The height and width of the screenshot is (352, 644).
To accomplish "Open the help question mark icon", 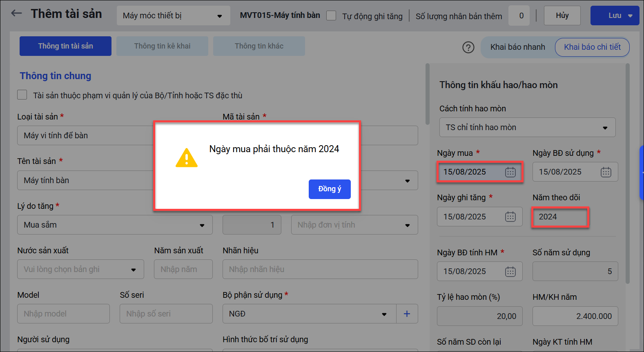I will pyautogui.click(x=468, y=47).
